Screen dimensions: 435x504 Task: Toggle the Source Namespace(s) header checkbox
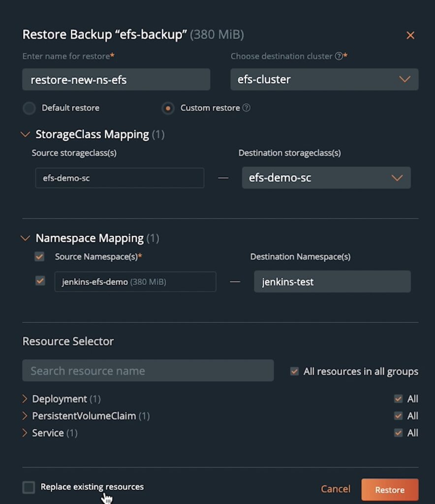(40, 256)
